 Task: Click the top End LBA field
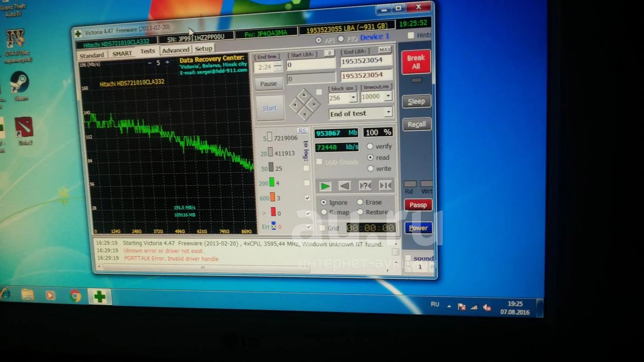point(367,61)
